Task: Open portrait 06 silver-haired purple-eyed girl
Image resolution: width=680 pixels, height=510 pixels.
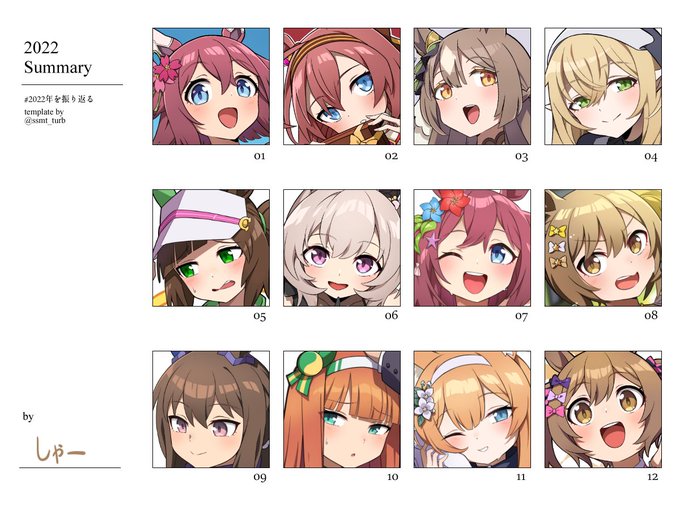Action: pos(342,248)
